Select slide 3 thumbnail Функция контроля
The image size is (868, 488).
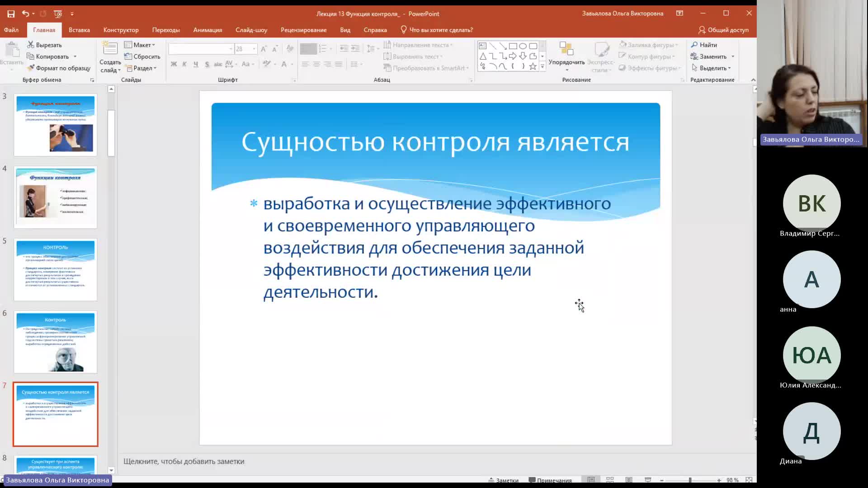tap(56, 125)
